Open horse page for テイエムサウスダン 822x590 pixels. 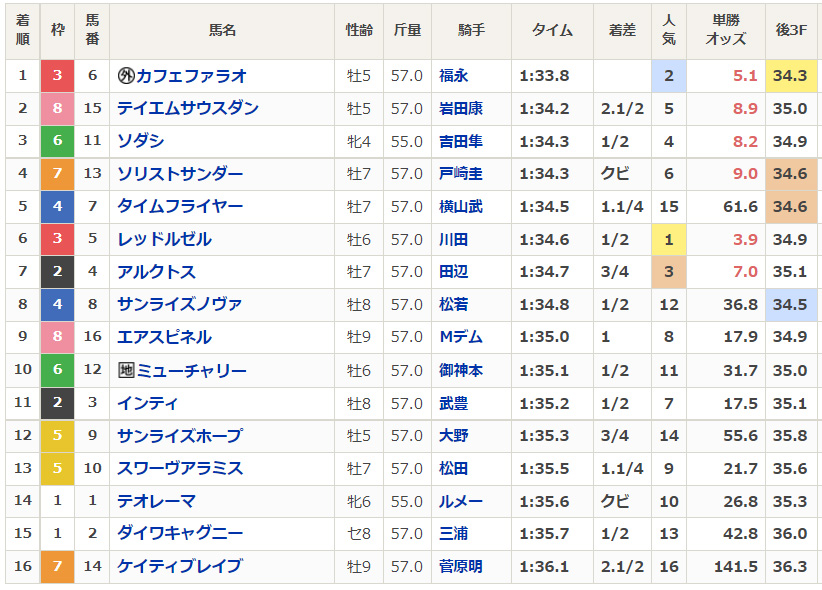click(188, 109)
